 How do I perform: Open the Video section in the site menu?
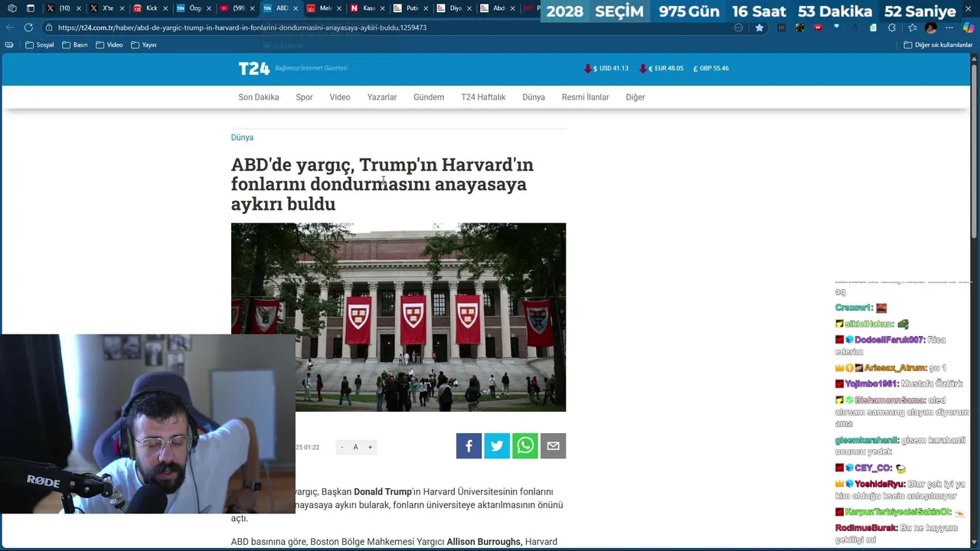pos(340,97)
